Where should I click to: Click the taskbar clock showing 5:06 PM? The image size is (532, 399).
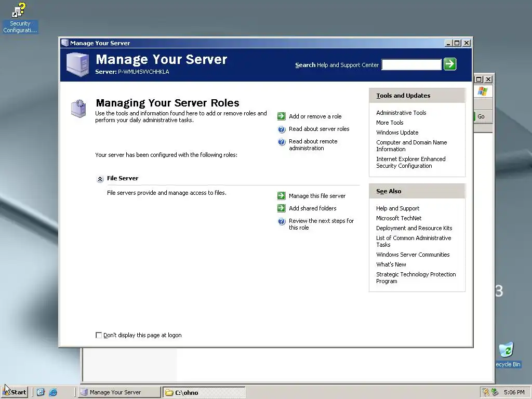[514, 392]
